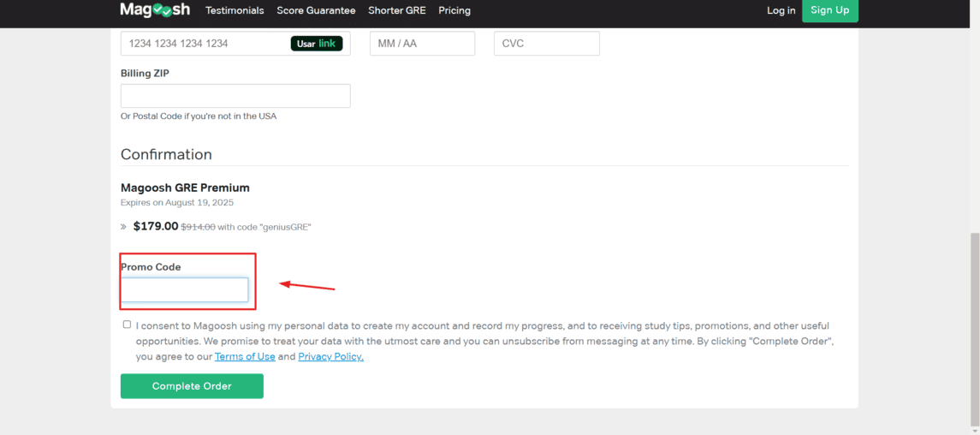The height and width of the screenshot is (435, 980).
Task: Open the Pricing page
Action: [454, 10]
